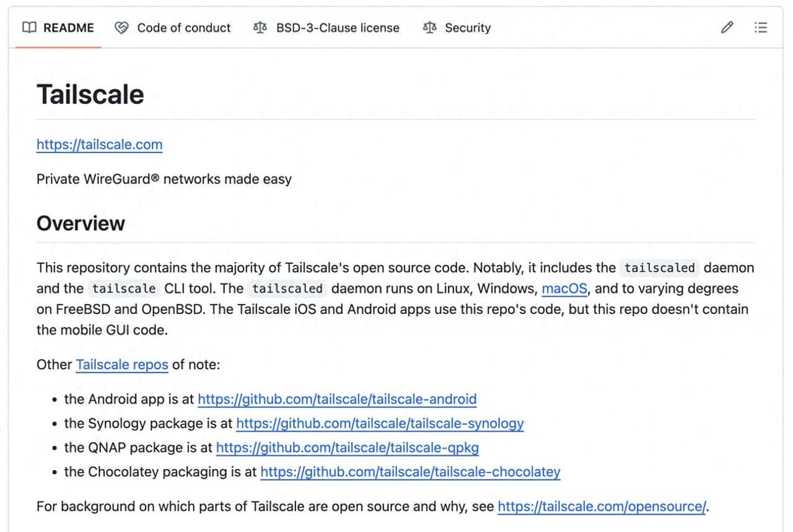Viewport: 793px width, 532px height.
Task: Switch to the README tab
Action: [68, 28]
